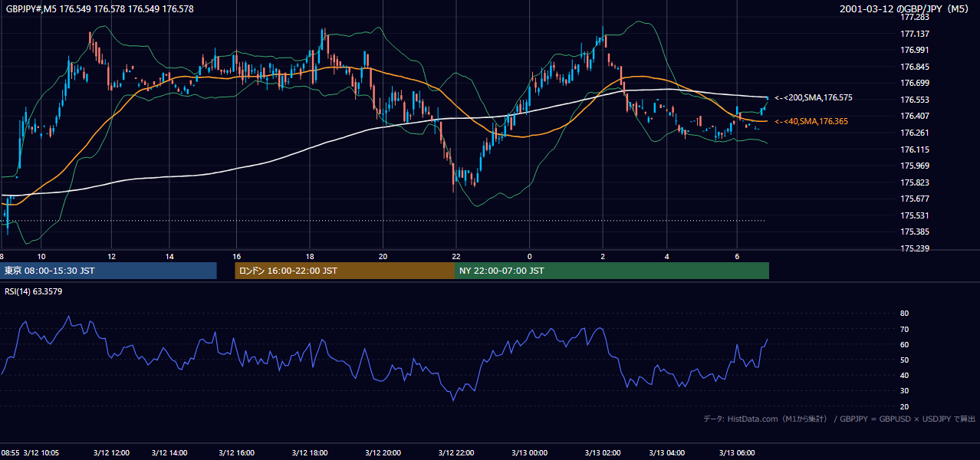
Task: Click RSI scale value 30
Action: 904,391
